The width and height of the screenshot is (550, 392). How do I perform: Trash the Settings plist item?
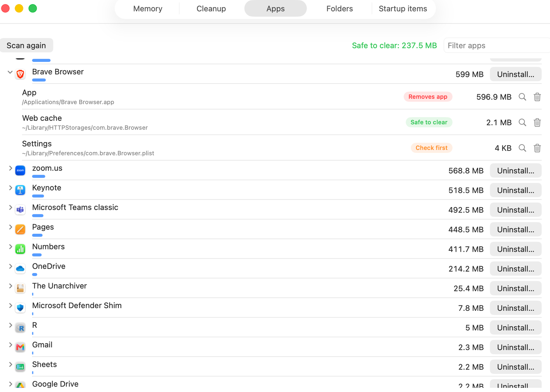pyautogui.click(x=537, y=148)
